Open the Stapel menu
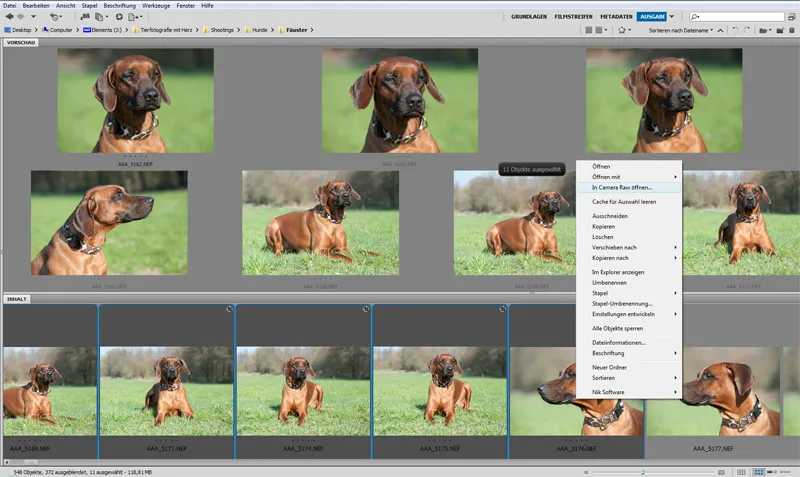Screen dimensions: 800x477 tap(89, 6)
